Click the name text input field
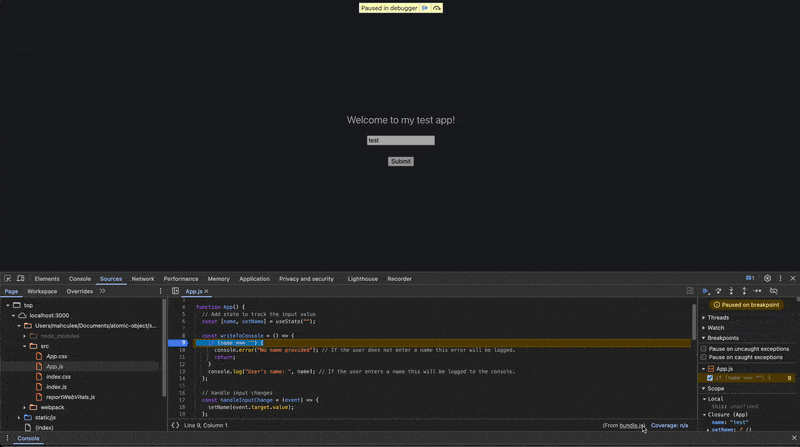The image size is (800, 447). (x=401, y=140)
